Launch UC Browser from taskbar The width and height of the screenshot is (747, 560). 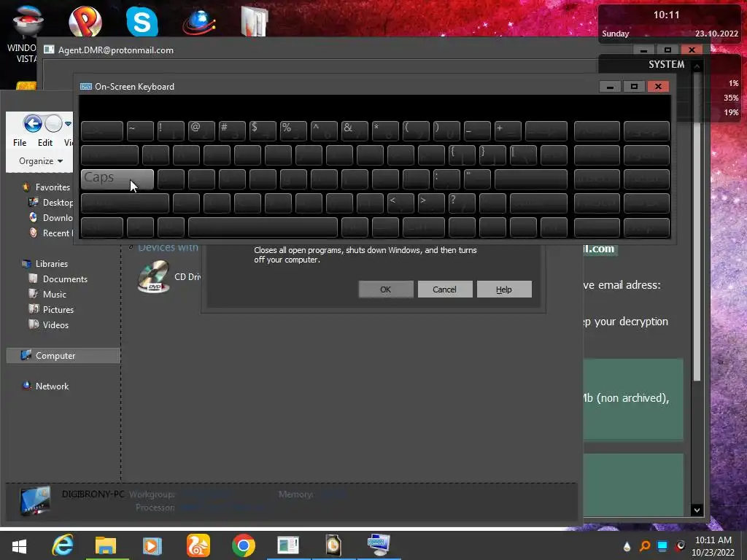click(198, 545)
